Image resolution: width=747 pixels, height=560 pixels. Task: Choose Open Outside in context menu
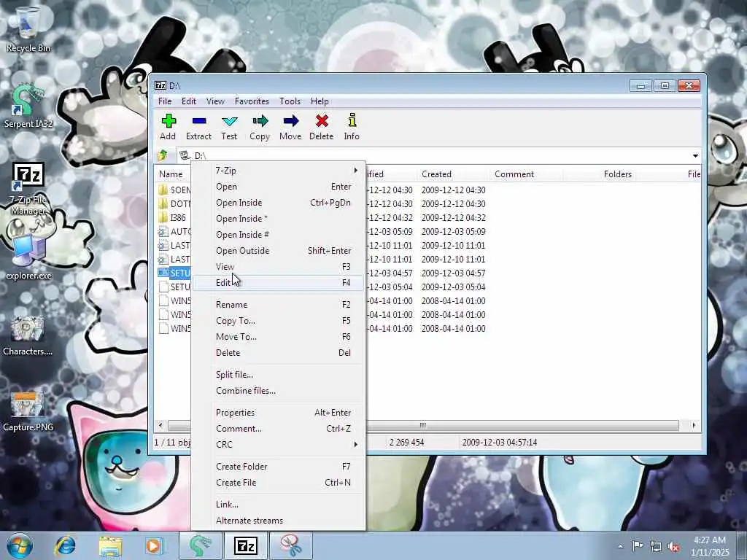[x=278, y=251]
